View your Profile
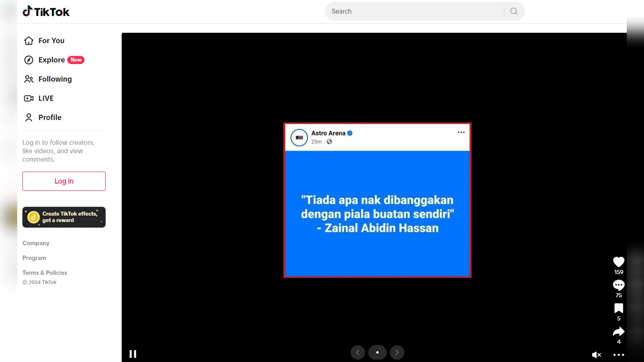This screenshot has width=644, height=362. (x=50, y=117)
